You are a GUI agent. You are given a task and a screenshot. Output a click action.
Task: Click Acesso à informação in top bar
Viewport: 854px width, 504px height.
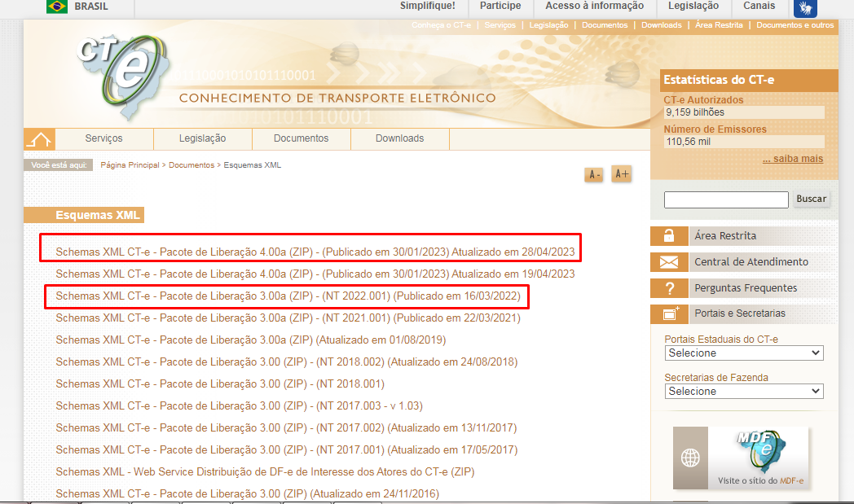point(594,6)
